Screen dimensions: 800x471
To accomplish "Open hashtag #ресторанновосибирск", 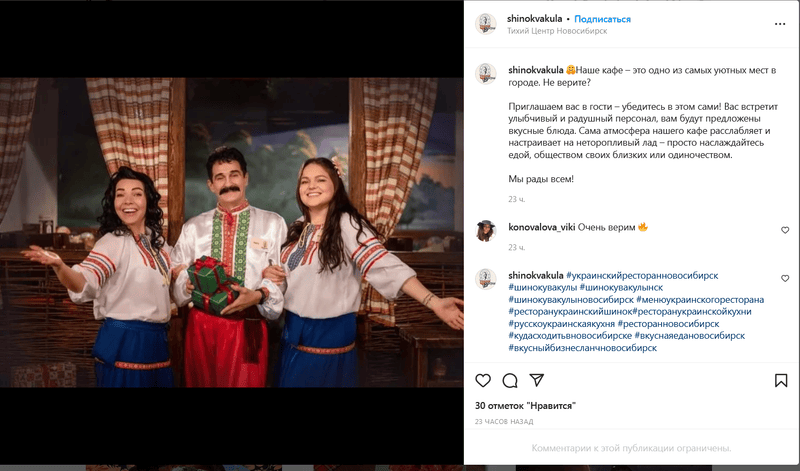I will click(x=668, y=324).
